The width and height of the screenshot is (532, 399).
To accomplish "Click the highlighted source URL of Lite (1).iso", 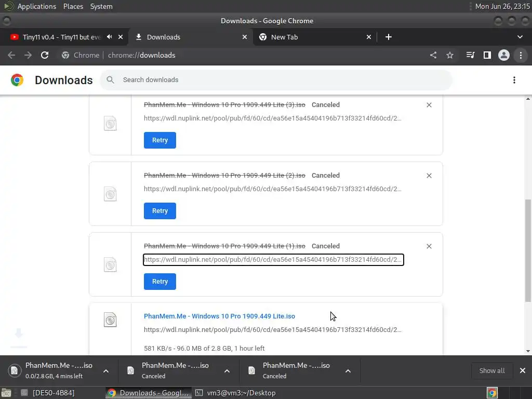I will coord(273,260).
